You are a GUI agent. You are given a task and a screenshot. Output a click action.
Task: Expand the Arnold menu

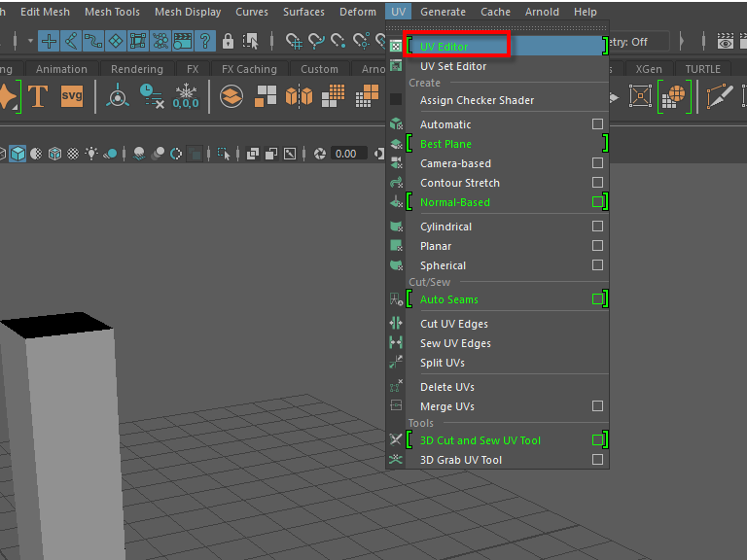[x=542, y=12]
